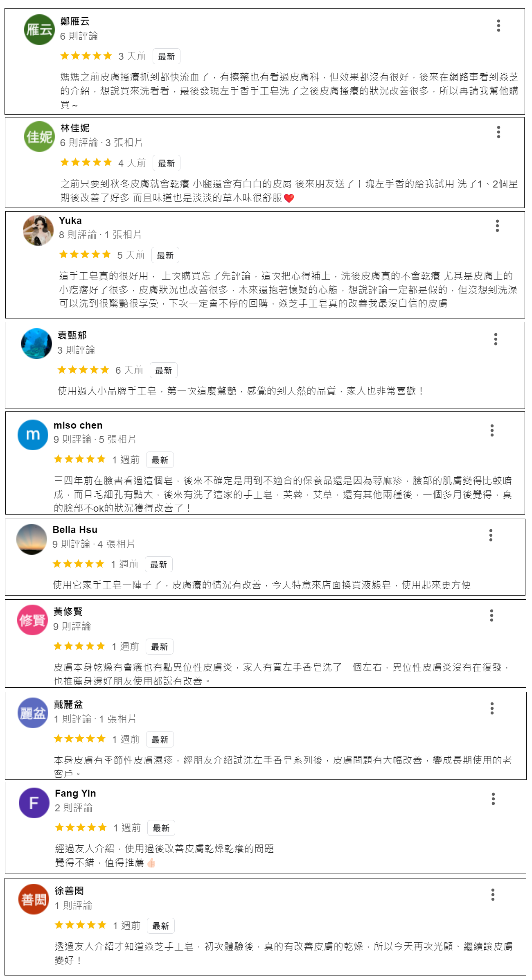Viewport: 532px width, 980px height.
Task: Open miso chen's reviewer profile name
Action: [78, 425]
